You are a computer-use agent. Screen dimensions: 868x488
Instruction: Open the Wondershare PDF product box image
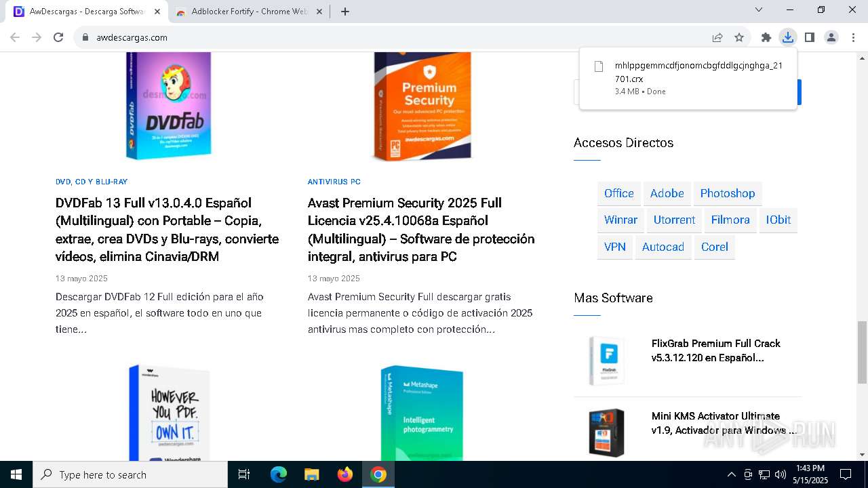click(169, 413)
